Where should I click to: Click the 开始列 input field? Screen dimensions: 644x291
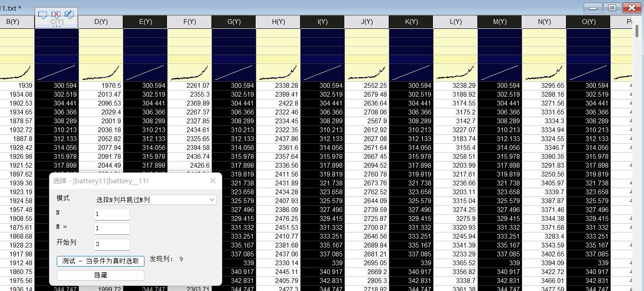pyautogui.click(x=112, y=244)
